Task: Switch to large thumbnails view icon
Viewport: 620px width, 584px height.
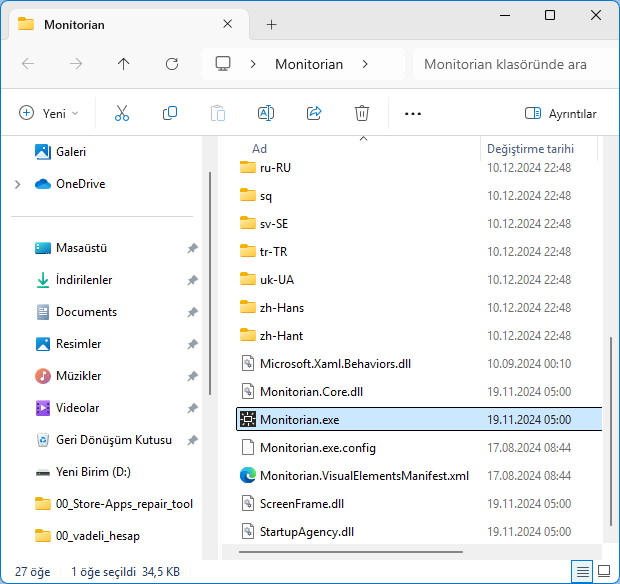Action: point(604,571)
